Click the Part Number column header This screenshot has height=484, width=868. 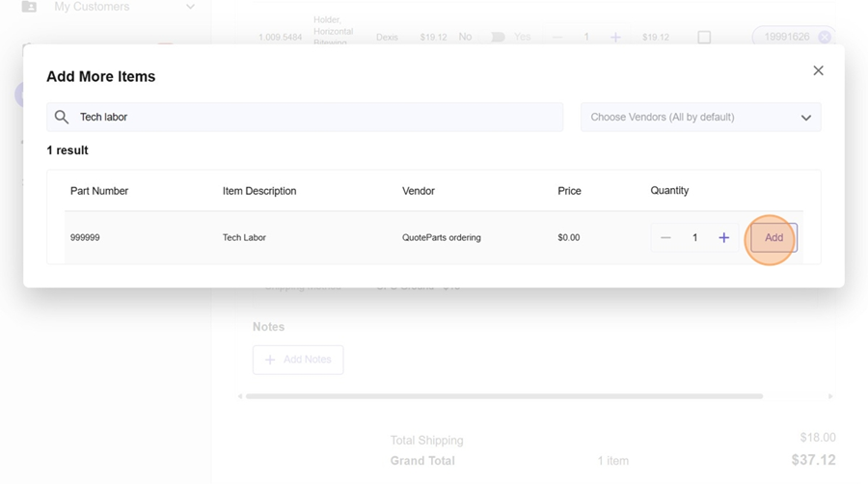(99, 191)
